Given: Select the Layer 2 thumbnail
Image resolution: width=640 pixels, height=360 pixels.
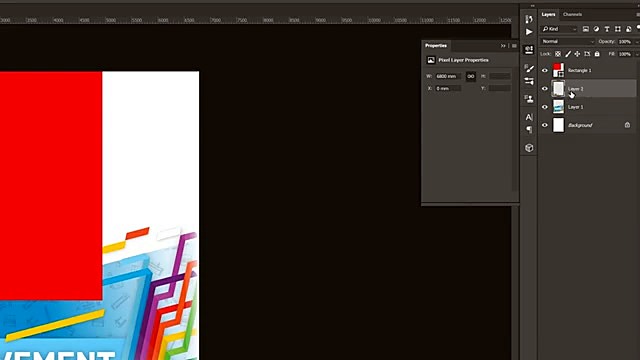Looking at the screenshot, I should click(558, 89).
